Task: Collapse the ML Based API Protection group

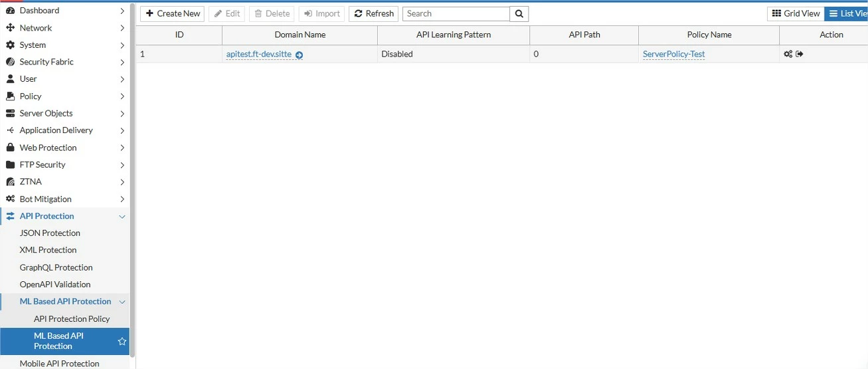Action: (122, 302)
